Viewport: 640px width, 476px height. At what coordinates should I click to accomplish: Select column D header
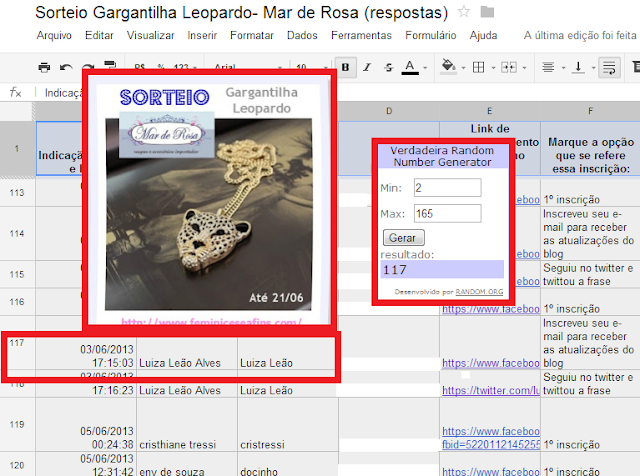tap(389, 111)
